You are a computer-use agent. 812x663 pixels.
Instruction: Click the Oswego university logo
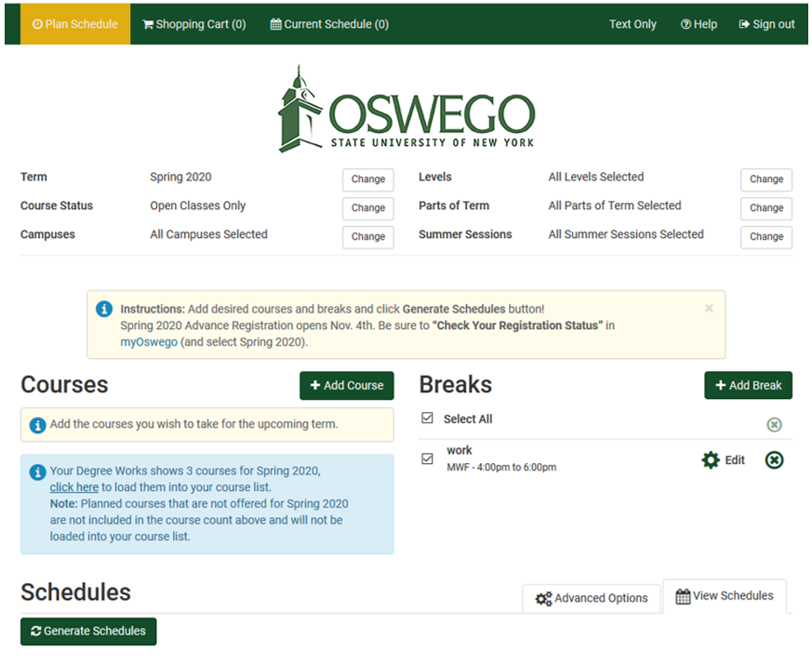tap(406, 109)
